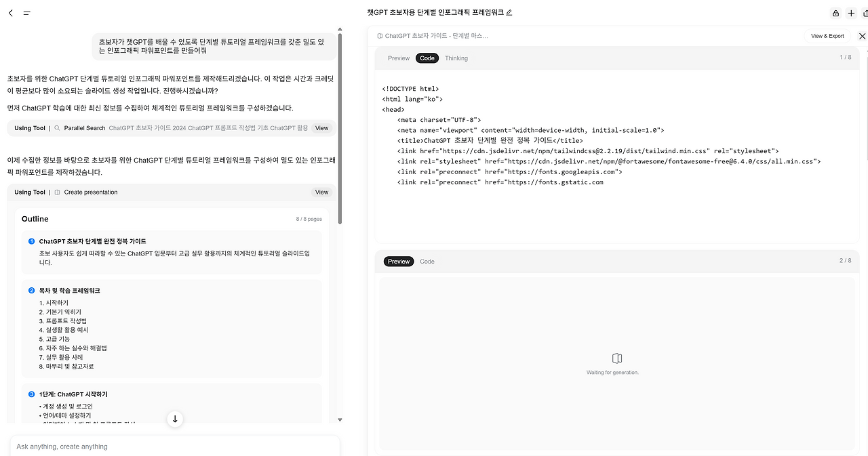Select the Preview tab of the second page

(399, 262)
